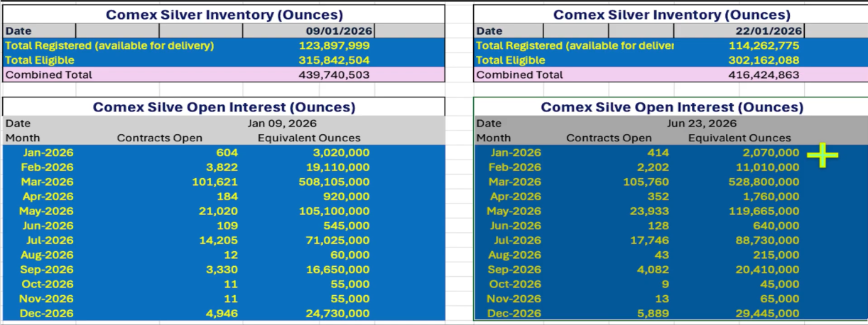Select right Comex Silve Open Interest title
The height and width of the screenshot is (325, 868).
pyautogui.click(x=672, y=107)
